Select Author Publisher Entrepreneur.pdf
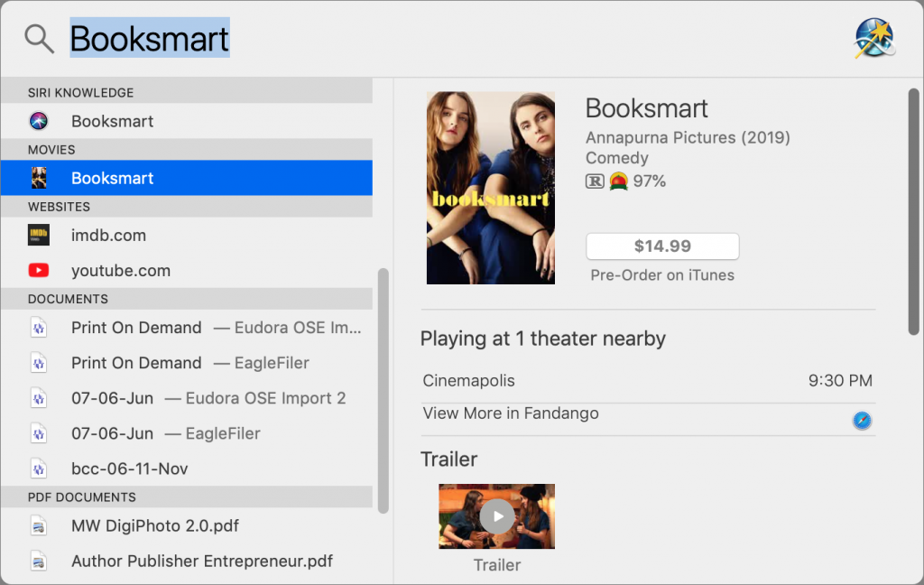The height and width of the screenshot is (585, 924). pyautogui.click(x=187, y=561)
